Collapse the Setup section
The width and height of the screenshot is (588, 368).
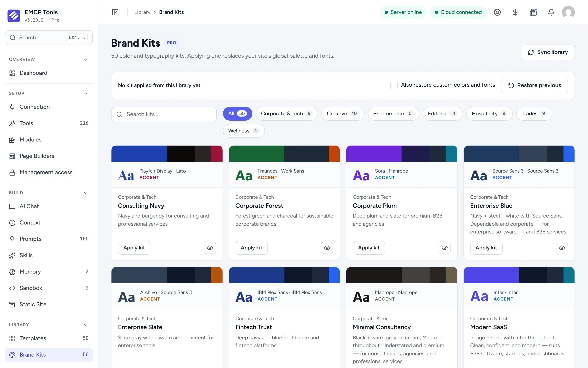(86, 93)
